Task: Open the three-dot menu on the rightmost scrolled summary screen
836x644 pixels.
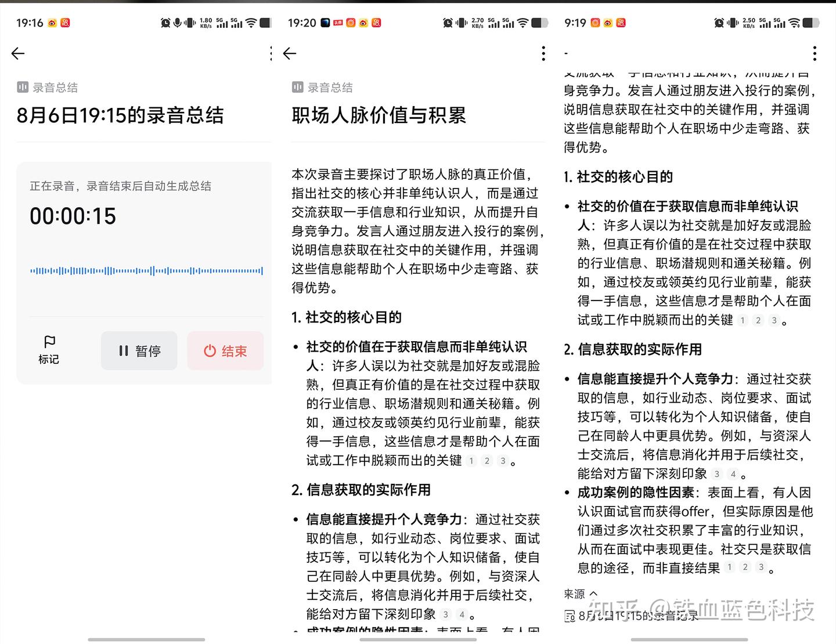Action: click(815, 53)
